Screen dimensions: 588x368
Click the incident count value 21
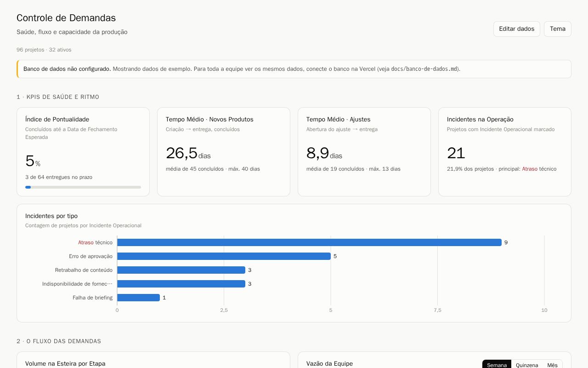456,153
